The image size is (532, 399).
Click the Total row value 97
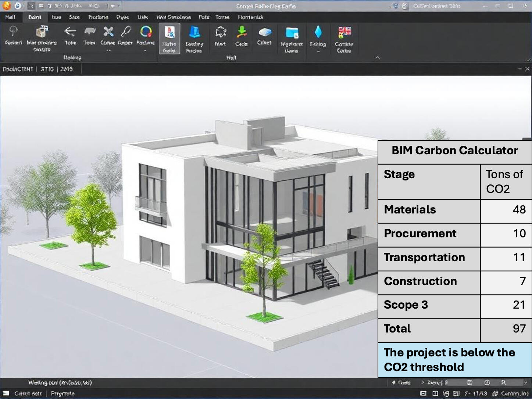pos(519,328)
